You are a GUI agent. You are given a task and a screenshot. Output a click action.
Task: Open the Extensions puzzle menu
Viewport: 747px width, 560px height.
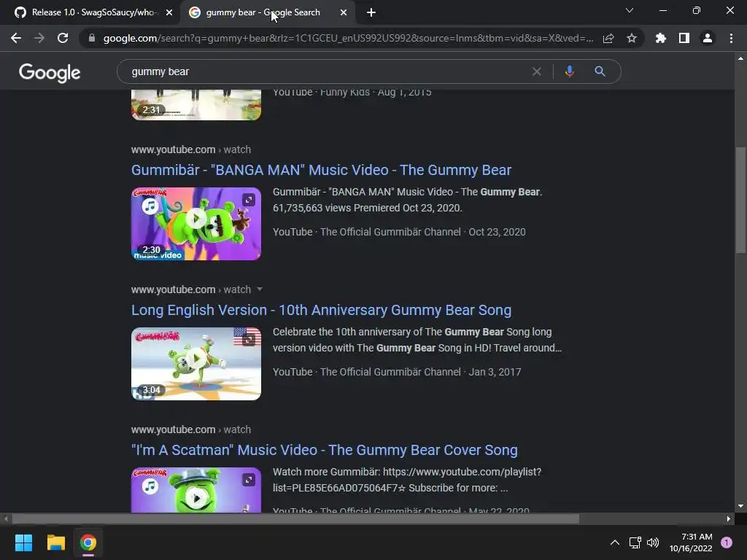coord(660,38)
